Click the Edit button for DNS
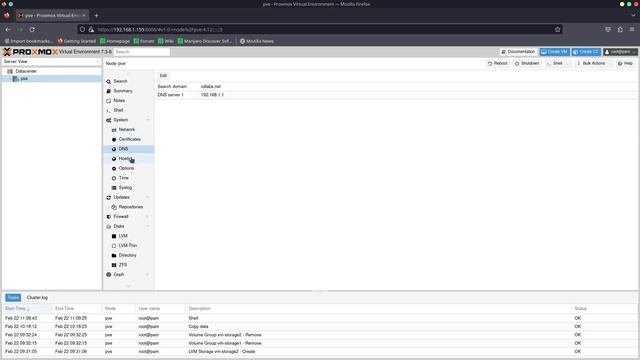The height and width of the screenshot is (360, 640). pos(163,76)
